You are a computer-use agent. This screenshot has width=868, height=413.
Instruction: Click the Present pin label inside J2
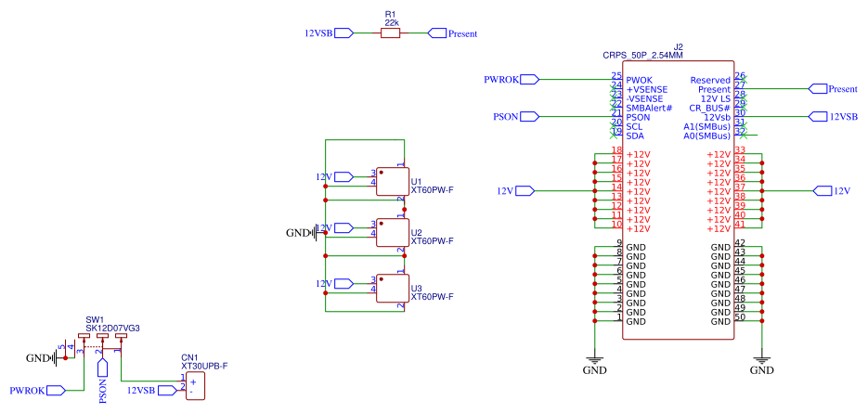click(x=714, y=89)
